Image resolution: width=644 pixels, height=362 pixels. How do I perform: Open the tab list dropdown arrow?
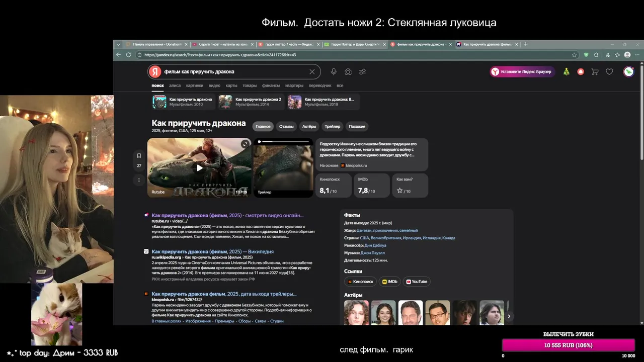[119, 44]
